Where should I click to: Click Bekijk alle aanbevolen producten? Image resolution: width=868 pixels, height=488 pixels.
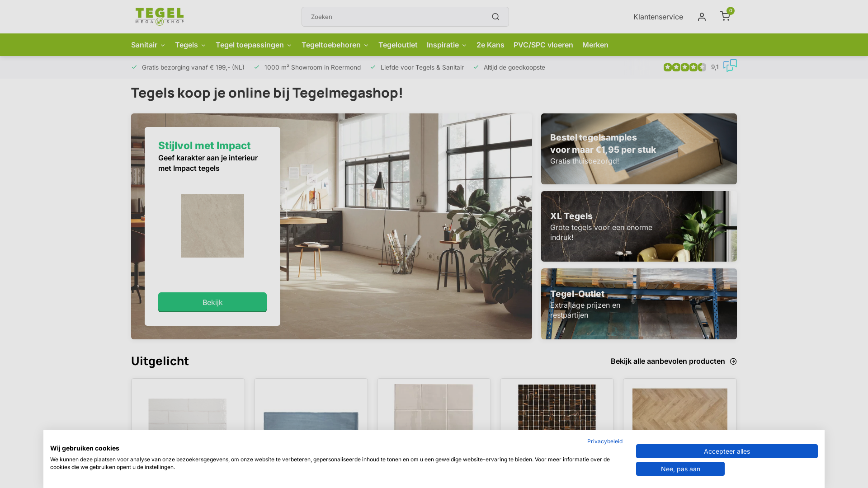(674, 361)
